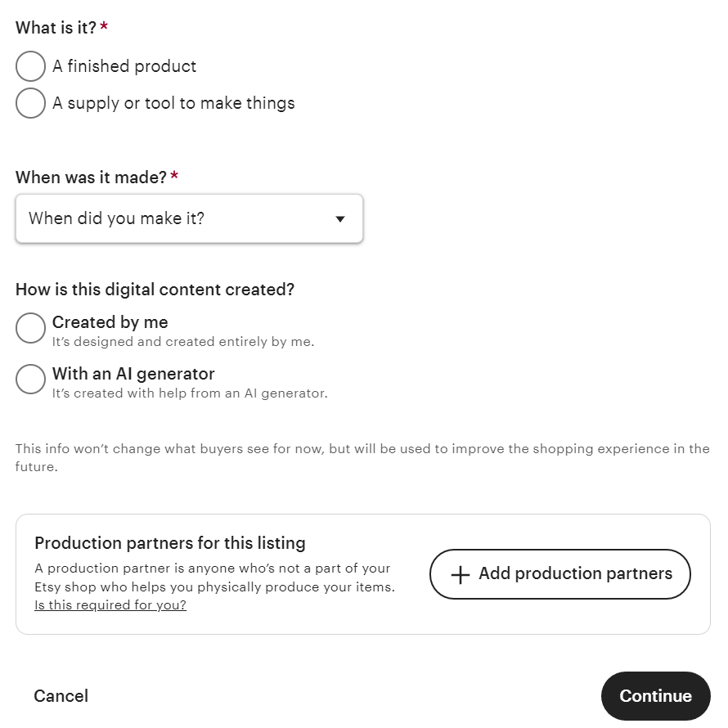Select 'Created by me' option
The image size is (728, 728).
(30, 328)
